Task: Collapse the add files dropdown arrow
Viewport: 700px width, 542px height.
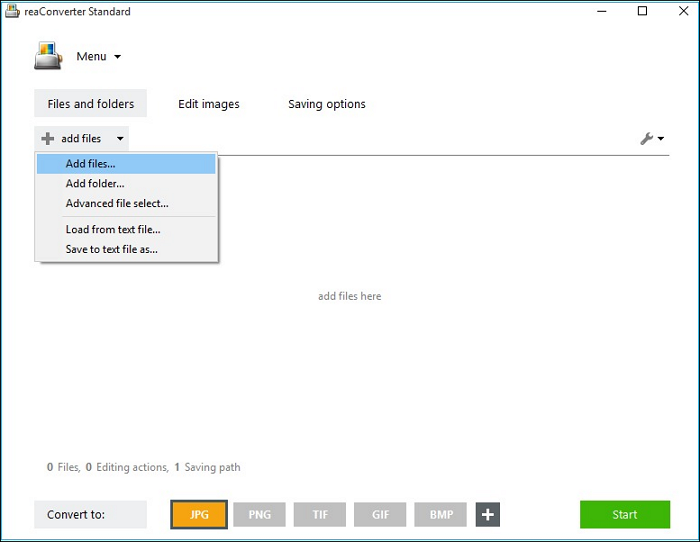Action: (120, 138)
